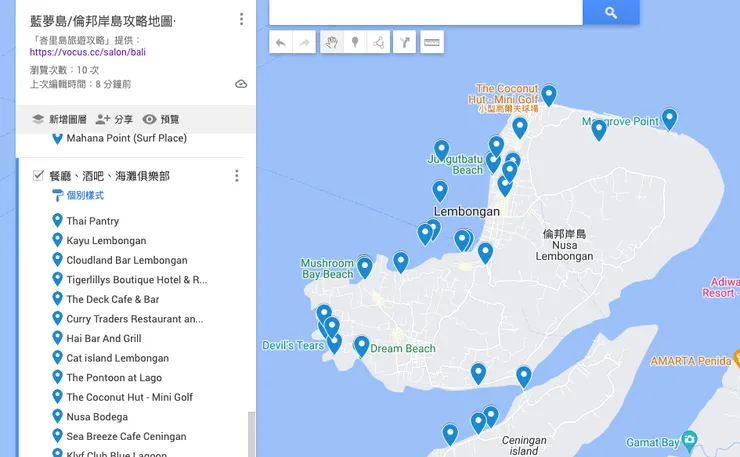Select Nusa Bodega in the list
The height and width of the screenshot is (457, 740).
[x=97, y=417]
